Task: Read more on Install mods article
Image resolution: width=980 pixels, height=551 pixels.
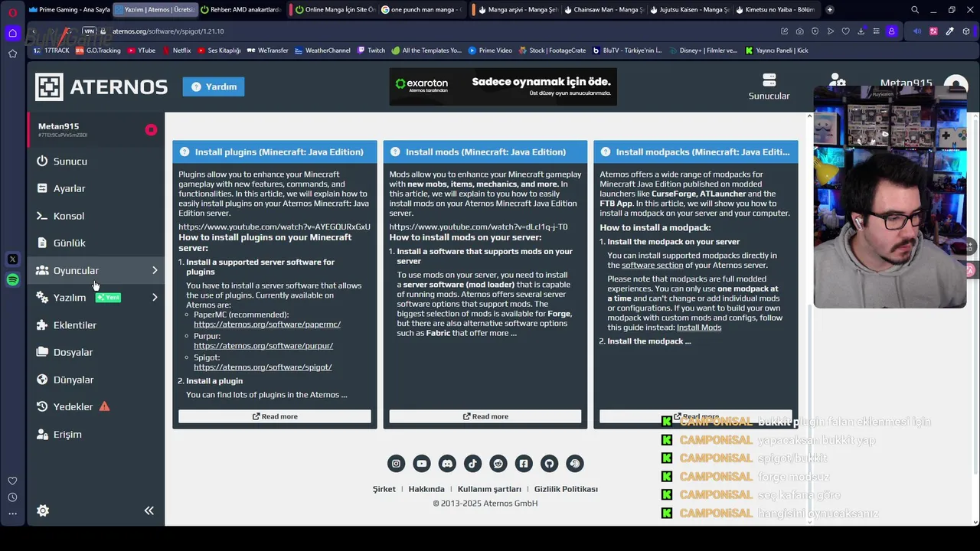Action: pyautogui.click(x=485, y=416)
